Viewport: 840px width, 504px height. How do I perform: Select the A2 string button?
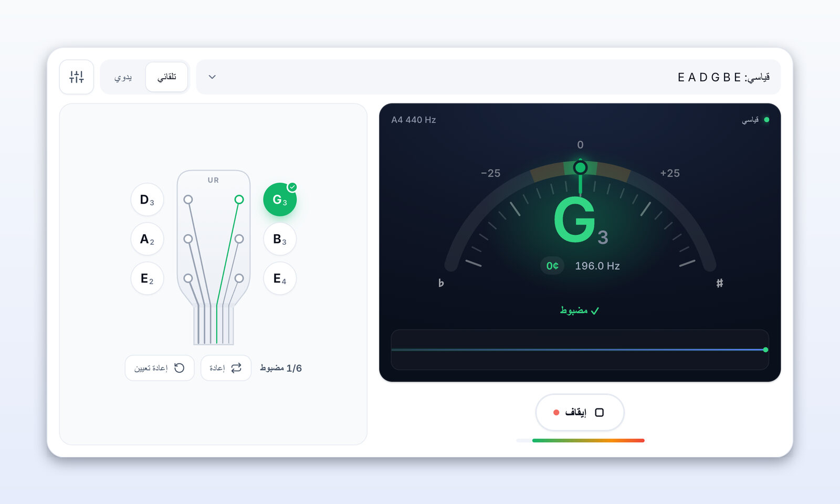pos(147,239)
